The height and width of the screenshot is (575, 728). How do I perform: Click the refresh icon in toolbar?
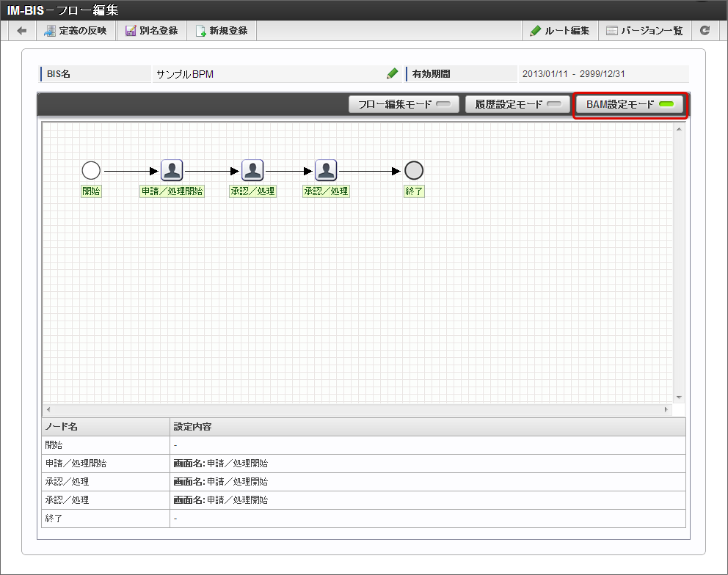[705, 31]
